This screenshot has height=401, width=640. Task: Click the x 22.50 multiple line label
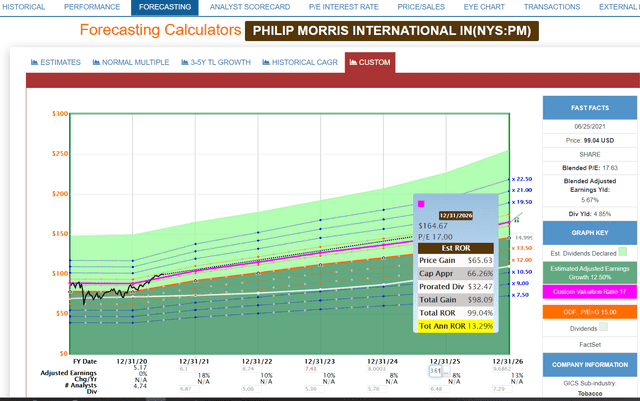click(x=522, y=179)
